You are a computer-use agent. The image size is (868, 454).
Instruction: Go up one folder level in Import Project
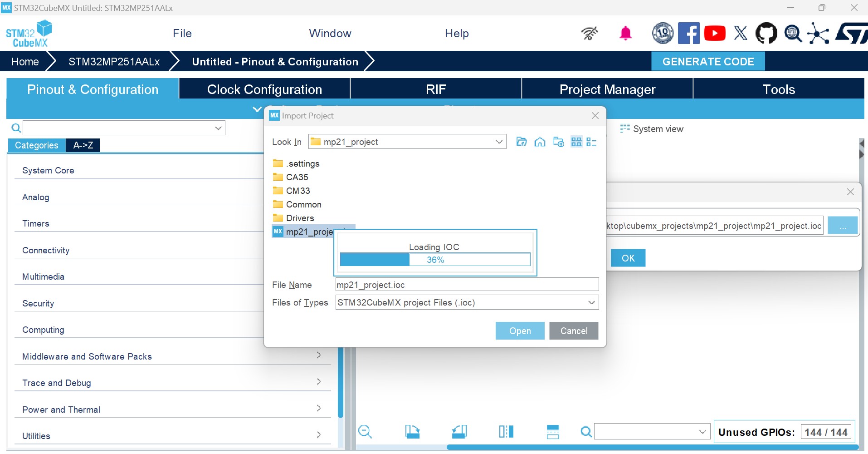[x=522, y=142]
